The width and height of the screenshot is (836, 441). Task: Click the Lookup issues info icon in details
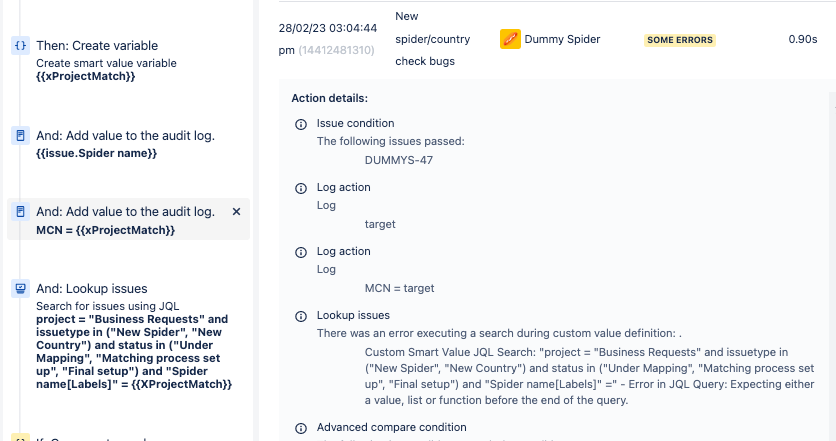301,316
